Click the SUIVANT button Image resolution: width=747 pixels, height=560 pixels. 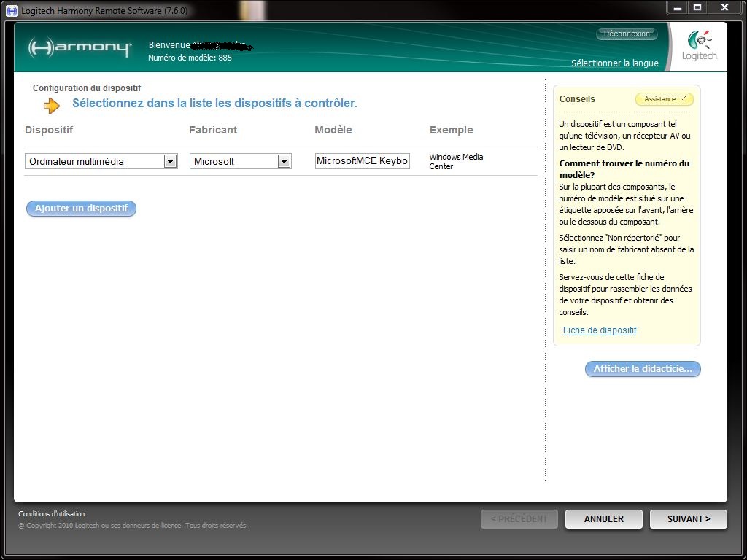(689, 519)
